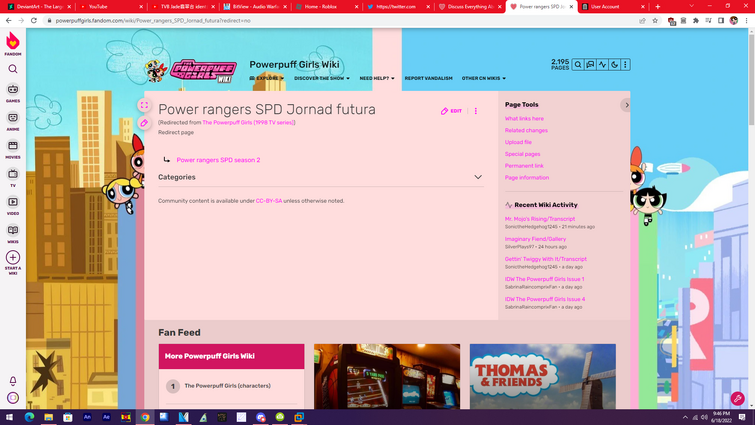Image resolution: width=755 pixels, height=425 pixels.
Task: Click the expand fullscreen page icon
Action: coord(144,105)
